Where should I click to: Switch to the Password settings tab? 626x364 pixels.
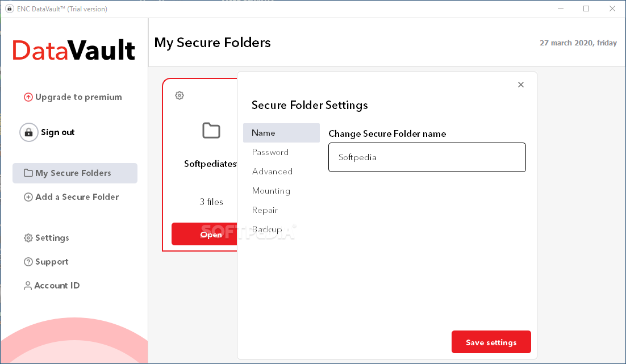click(x=270, y=152)
